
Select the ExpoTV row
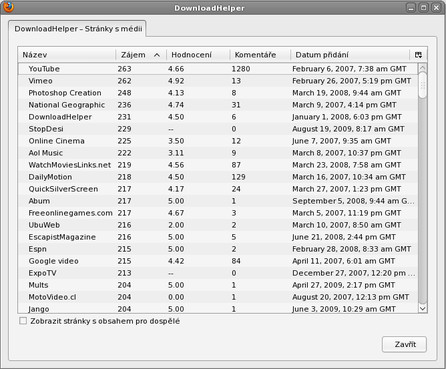(x=218, y=273)
